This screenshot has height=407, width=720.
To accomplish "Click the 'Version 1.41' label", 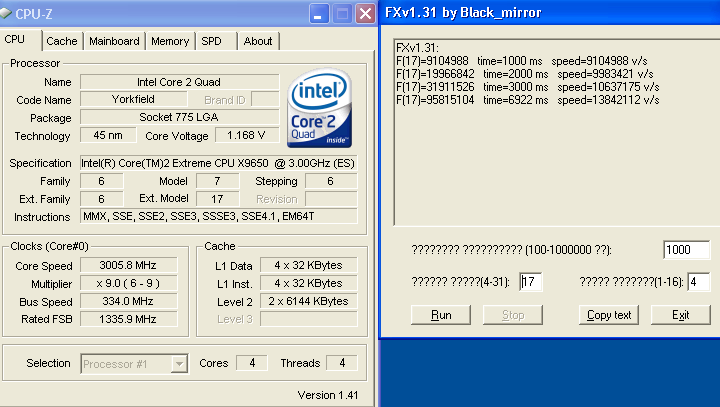I will click(x=328, y=395).
